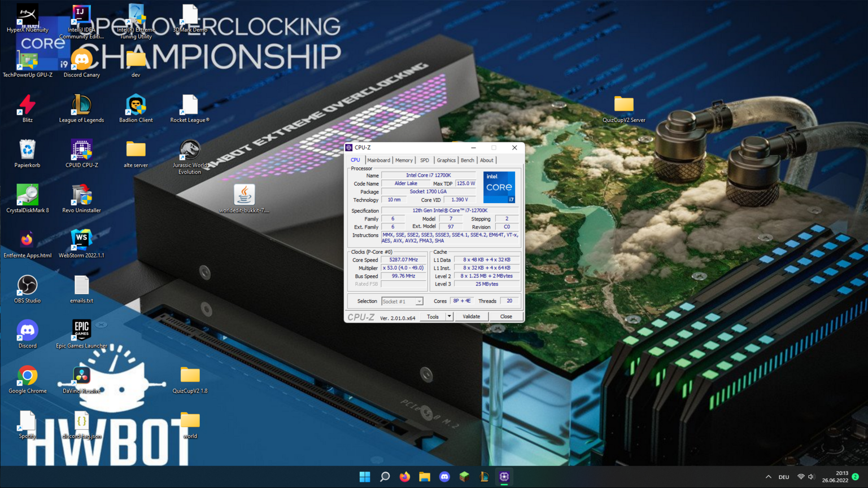
Task: Click the Intel Core i7 12700K name field
Action: click(x=429, y=175)
